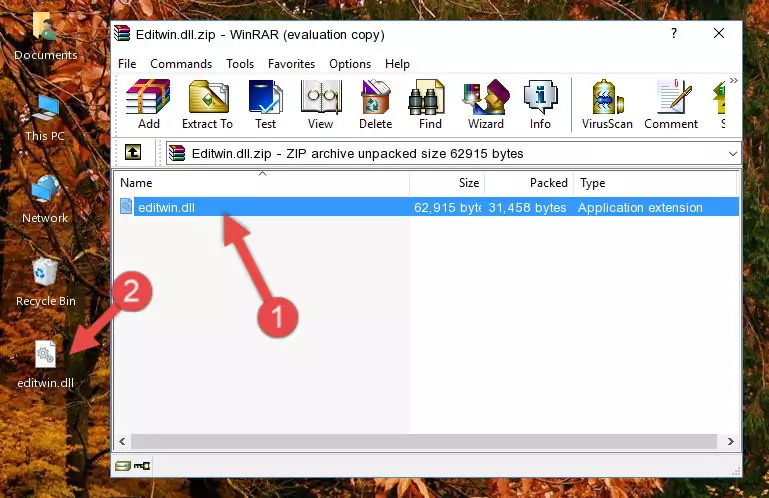Click the horizontal scrollbar thumb
Viewport: 769px width, 498px height.
point(424,441)
